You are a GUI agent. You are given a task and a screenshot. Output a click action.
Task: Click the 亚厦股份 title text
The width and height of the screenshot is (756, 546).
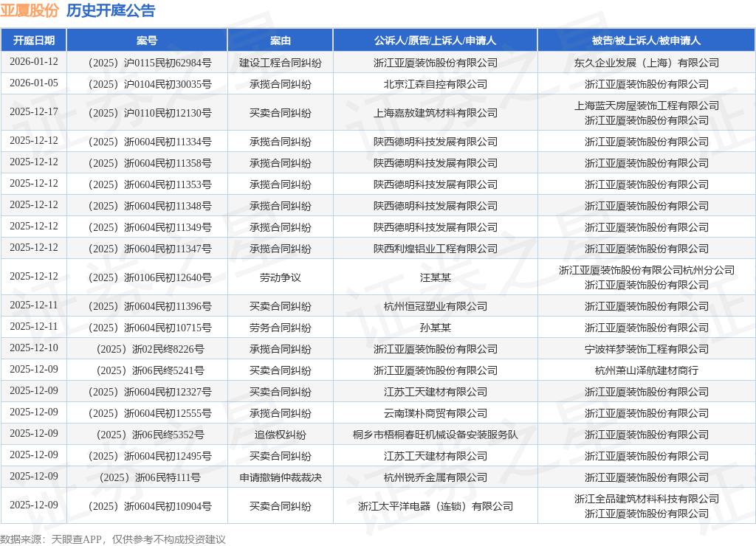point(30,10)
